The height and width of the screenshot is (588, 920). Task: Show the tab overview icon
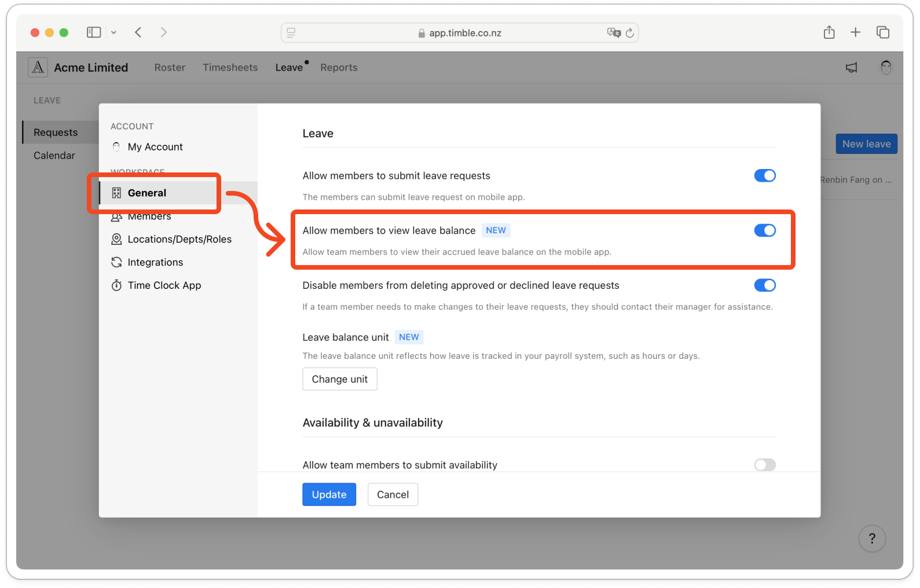coord(883,32)
